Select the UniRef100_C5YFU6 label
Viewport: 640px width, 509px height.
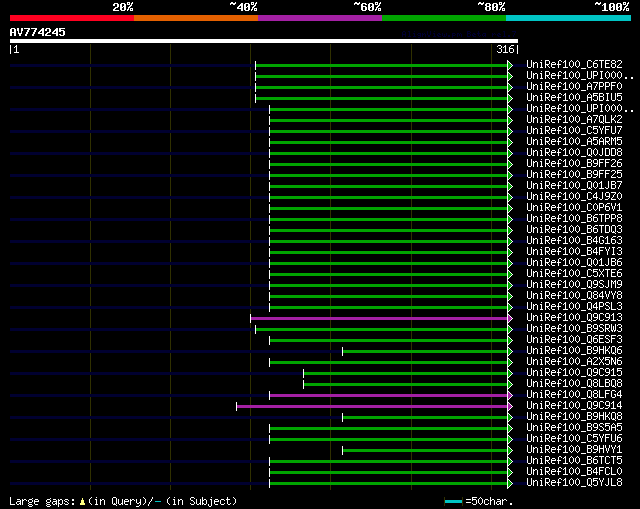(x=574, y=439)
